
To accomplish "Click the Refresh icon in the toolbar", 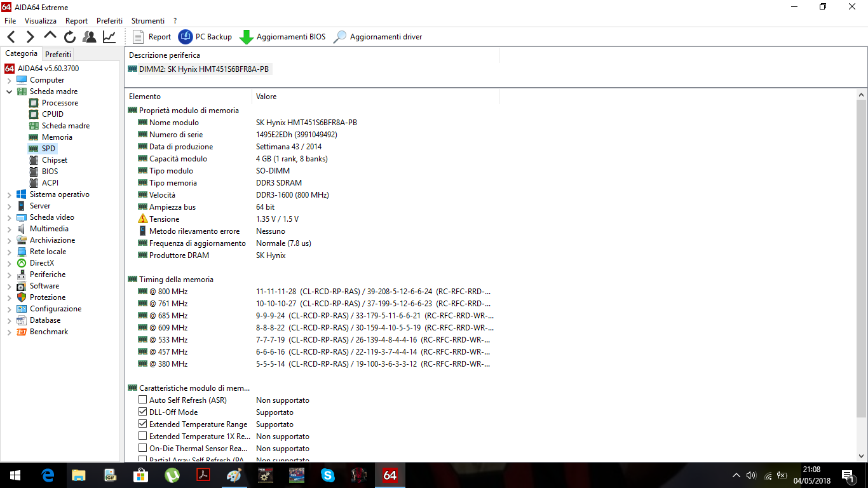I will [x=70, y=37].
